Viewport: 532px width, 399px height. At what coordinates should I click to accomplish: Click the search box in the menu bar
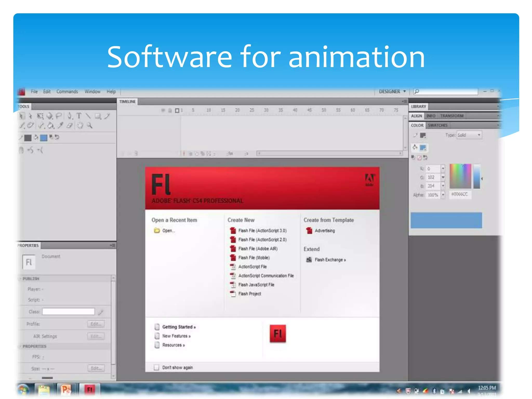[x=445, y=91]
